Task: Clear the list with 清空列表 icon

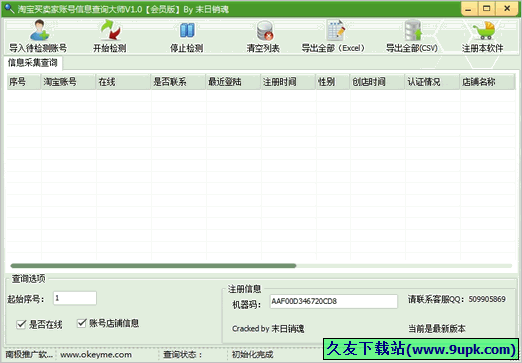Action: [x=265, y=30]
